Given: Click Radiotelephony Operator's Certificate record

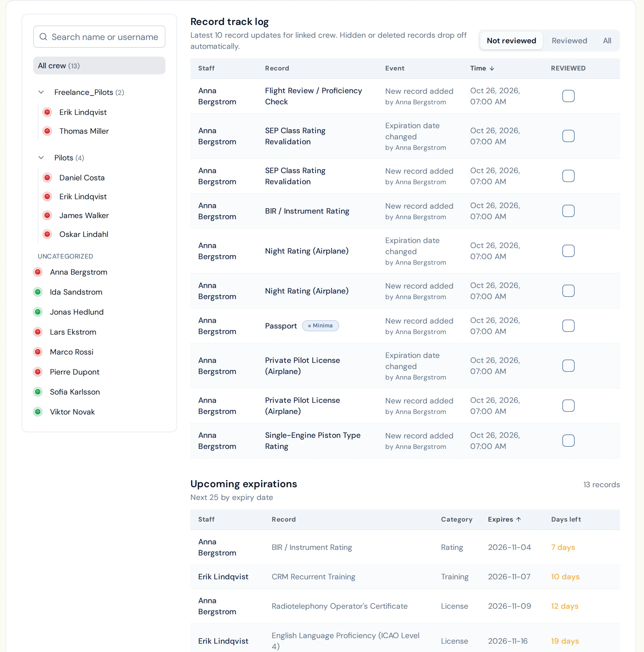Looking at the screenshot, I should click(x=339, y=606).
